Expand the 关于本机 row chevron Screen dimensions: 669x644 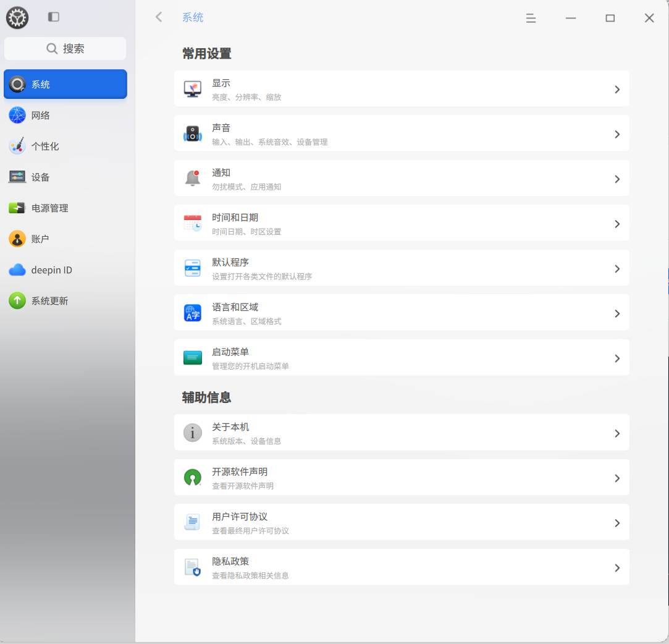(617, 433)
